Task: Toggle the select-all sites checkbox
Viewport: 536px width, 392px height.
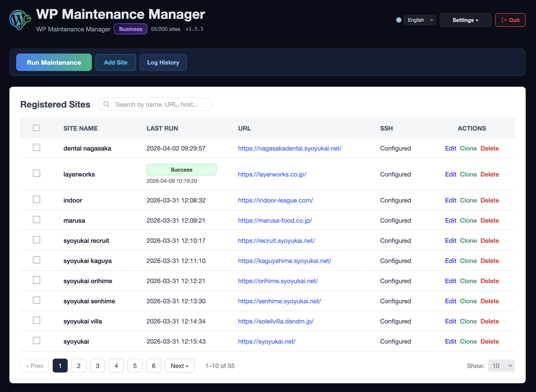Action: (x=36, y=128)
